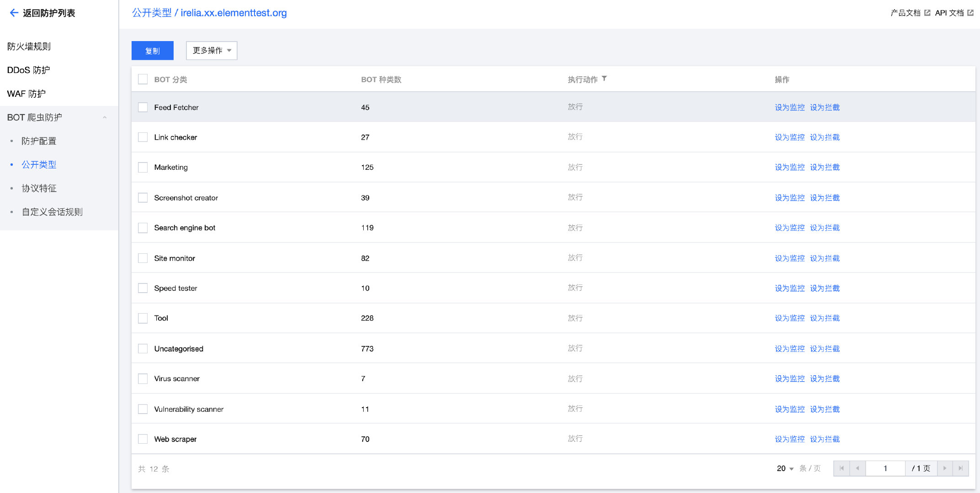
Task: Open the 更多操作 dropdown
Action: (212, 50)
